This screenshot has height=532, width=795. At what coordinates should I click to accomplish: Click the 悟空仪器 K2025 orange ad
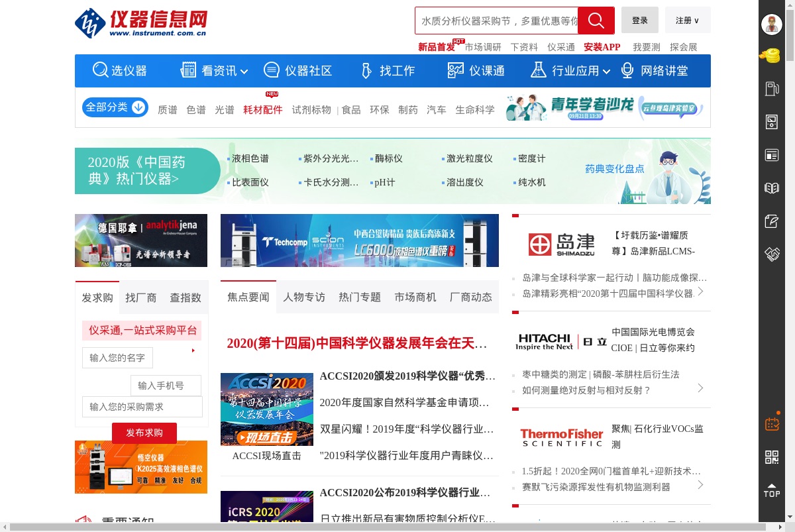click(x=141, y=467)
